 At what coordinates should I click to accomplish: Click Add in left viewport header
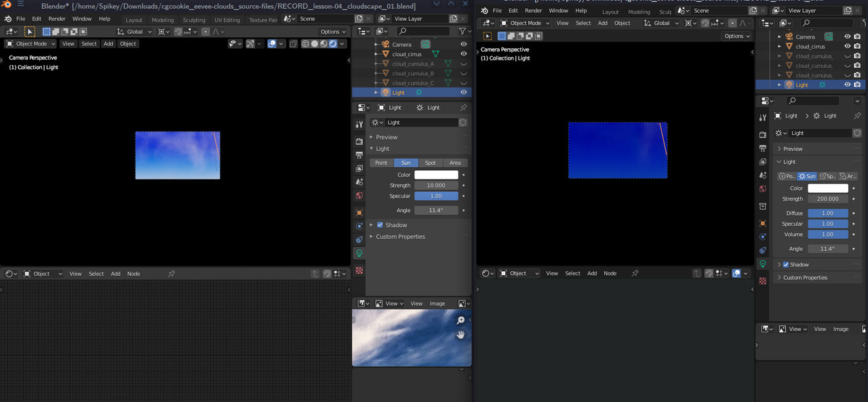pos(108,43)
